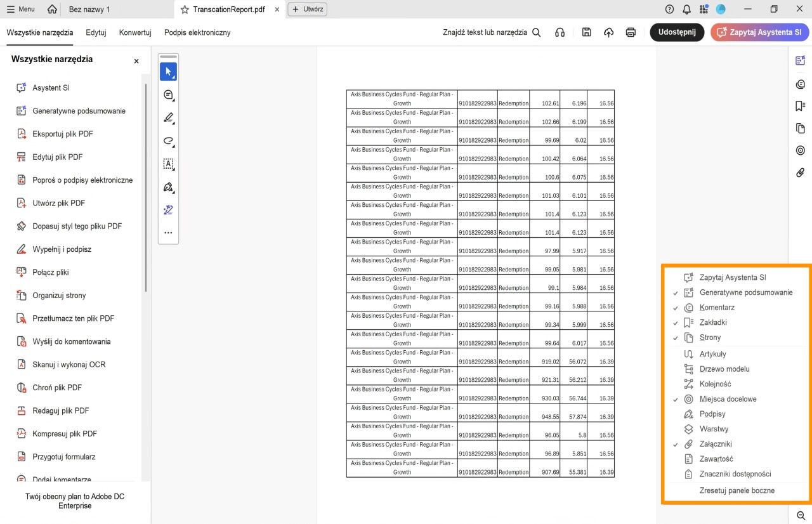812x524 pixels.
Task: Switch to the Edytuj tab
Action: point(96,32)
